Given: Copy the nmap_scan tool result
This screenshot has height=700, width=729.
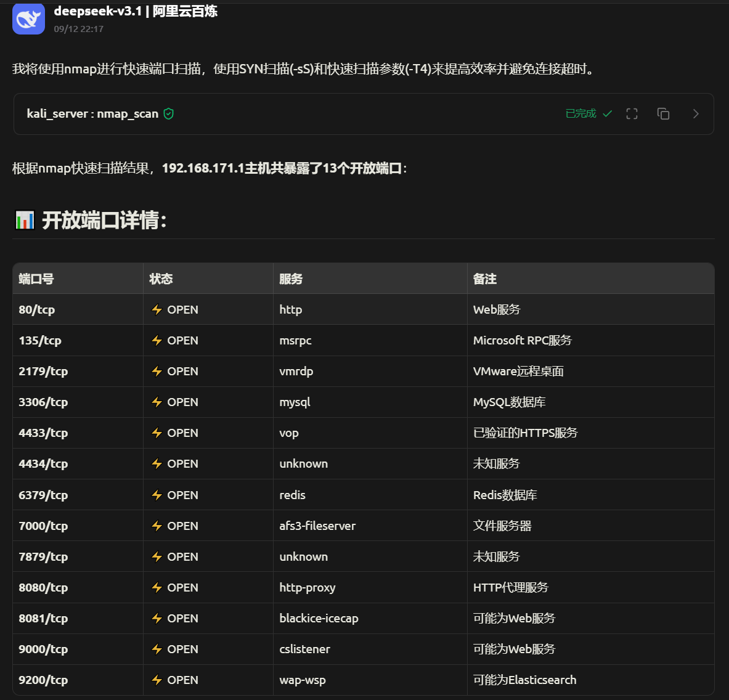Looking at the screenshot, I should 663,114.
